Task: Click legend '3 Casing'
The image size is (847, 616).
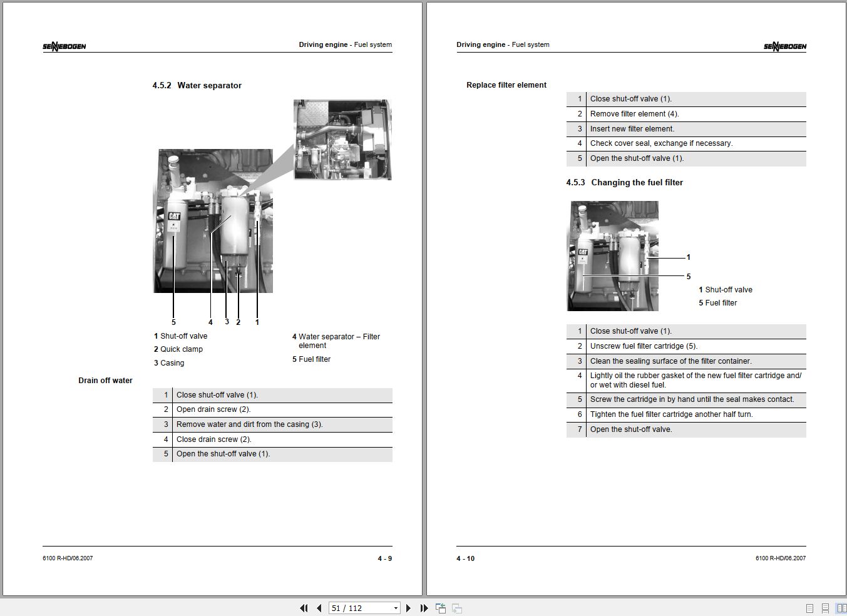Action: coord(169,363)
